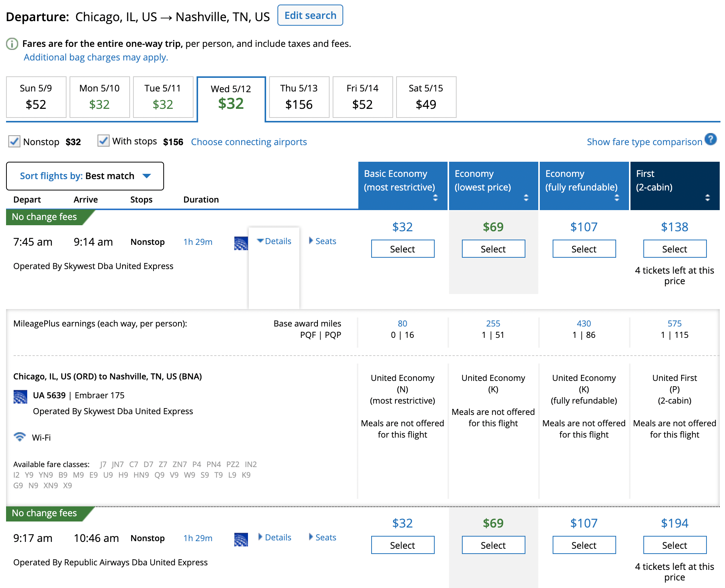Click the Economy (lowest price) column header
The width and height of the screenshot is (725, 588).
tap(494, 186)
